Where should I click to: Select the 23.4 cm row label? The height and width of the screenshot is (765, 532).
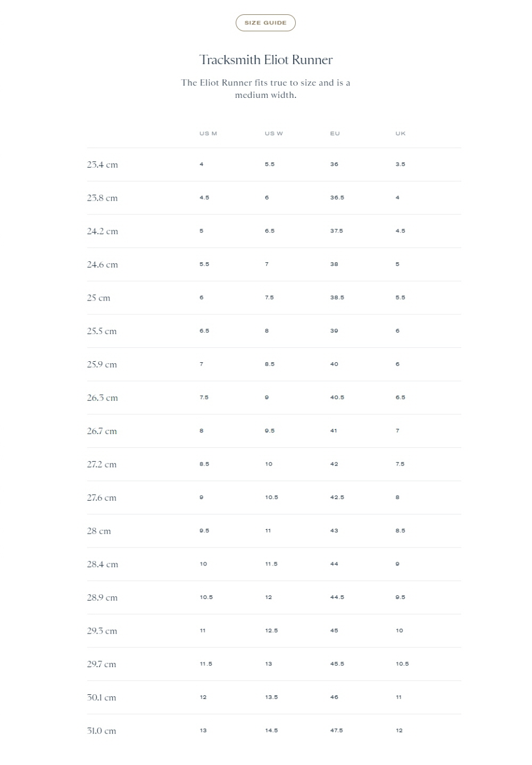[x=102, y=165]
